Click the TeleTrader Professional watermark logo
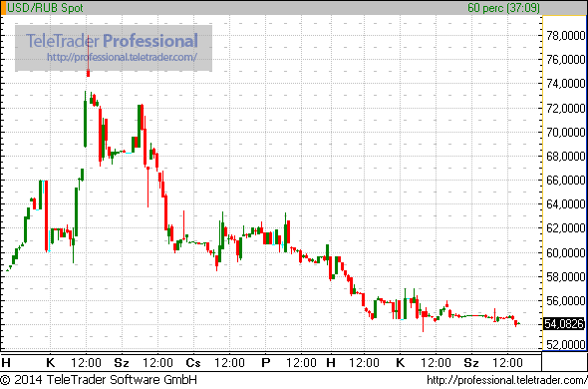Screen dimensions: 588x389 point(112,41)
